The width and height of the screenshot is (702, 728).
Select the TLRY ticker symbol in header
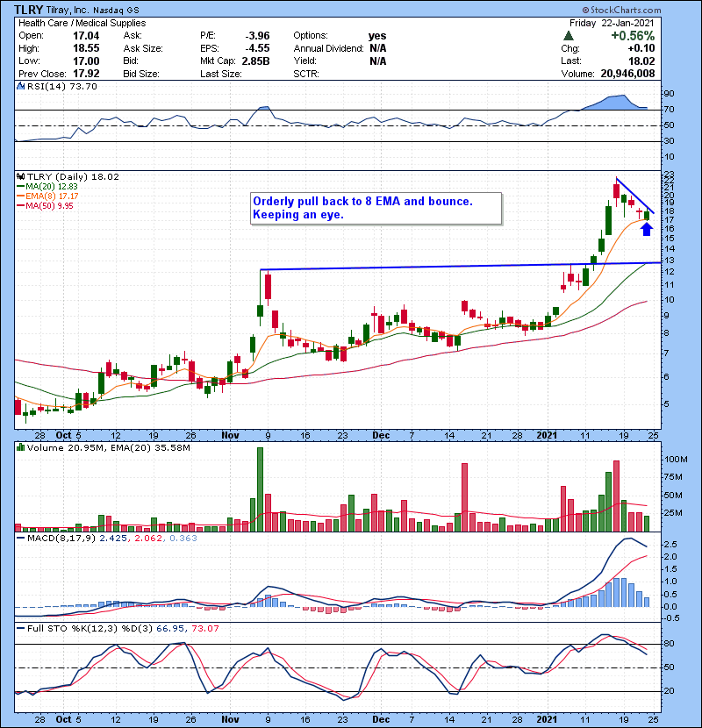(28, 10)
